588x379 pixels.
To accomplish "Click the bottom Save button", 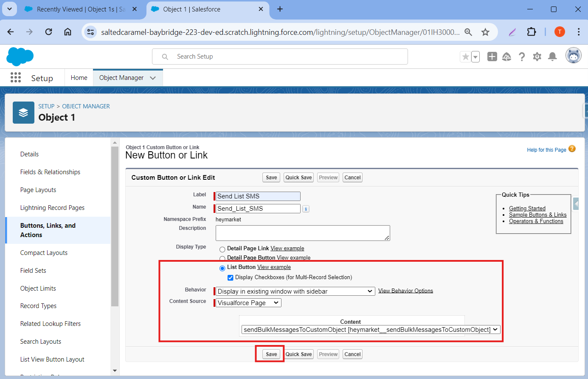I will [x=271, y=354].
